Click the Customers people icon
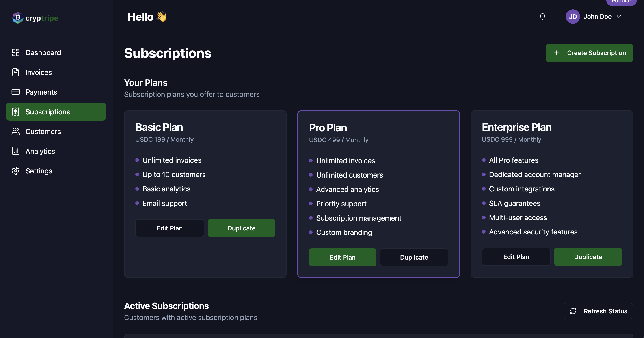644x338 pixels. (x=15, y=132)
